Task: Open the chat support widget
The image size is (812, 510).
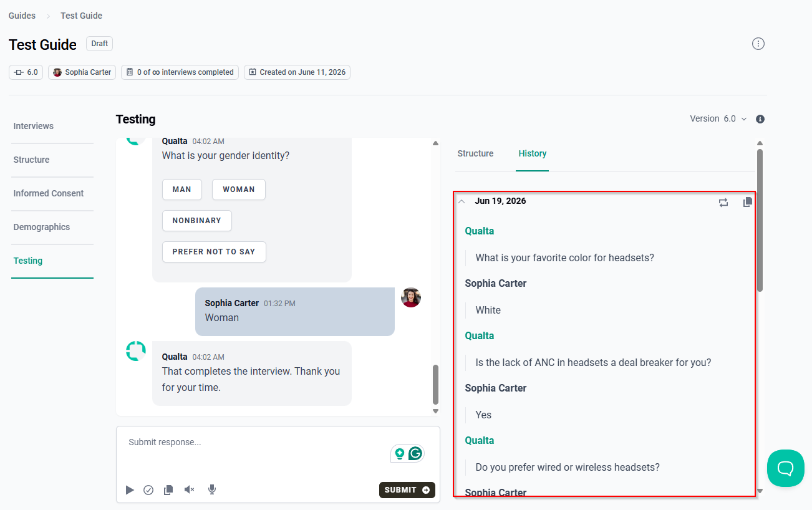Action: click(x=786, y=468)
